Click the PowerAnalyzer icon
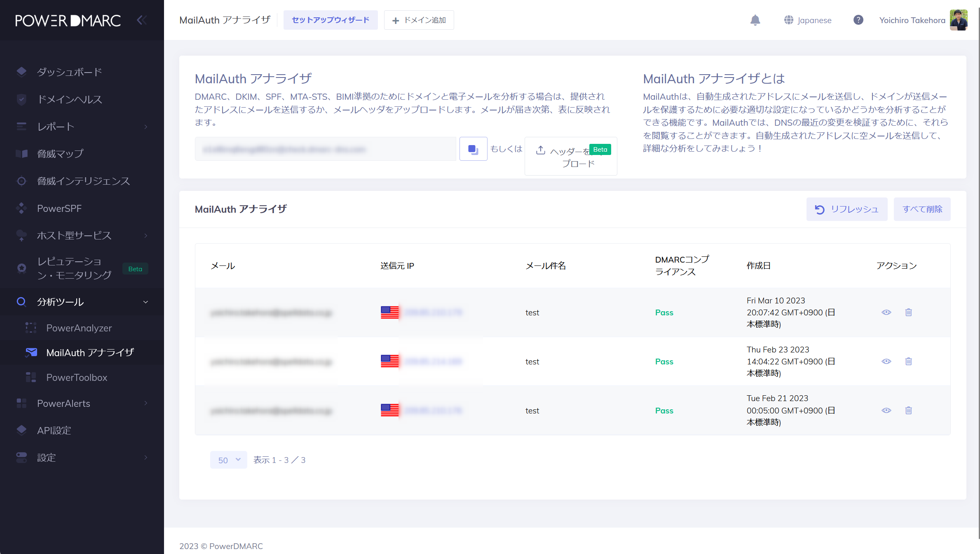 point(31,328)
